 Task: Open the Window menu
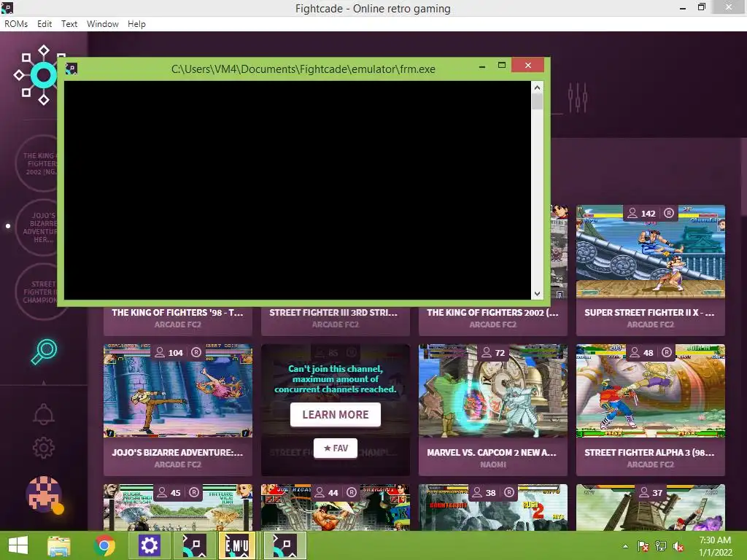click(x=102, y=24)
